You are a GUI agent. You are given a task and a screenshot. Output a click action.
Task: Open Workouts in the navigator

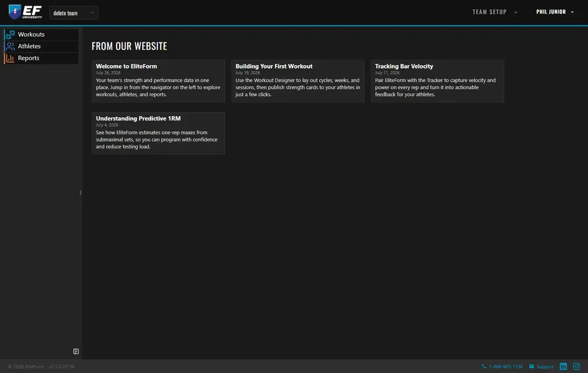pyautogui.click(x=41, y=35)
